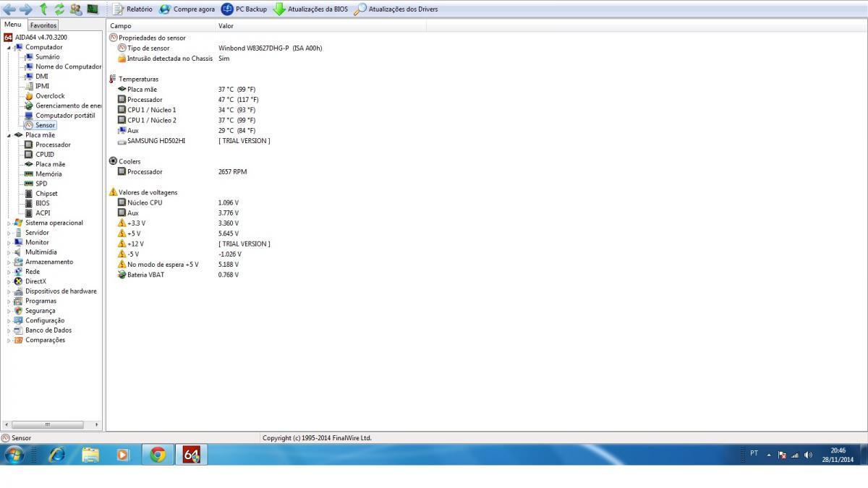The height and width of the screenshot is (488, 868).
Task: Open Atualizações da BIOS
Action: (310, 9)
